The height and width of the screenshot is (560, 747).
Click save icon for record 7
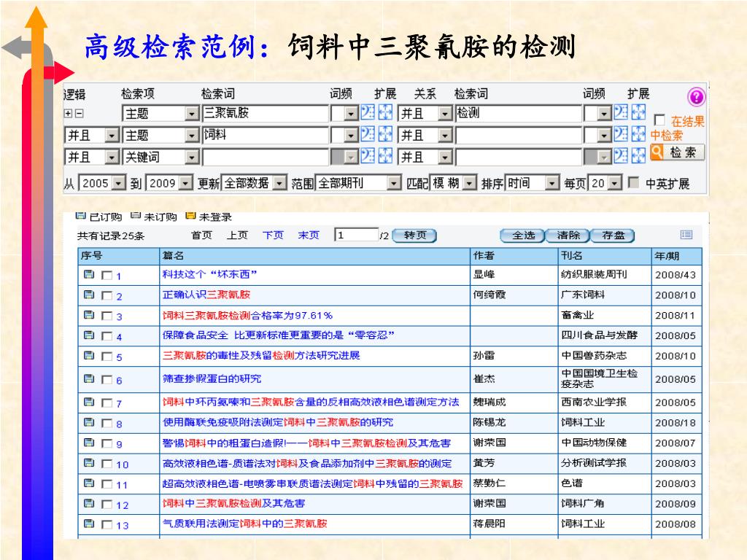click(89, 402)
